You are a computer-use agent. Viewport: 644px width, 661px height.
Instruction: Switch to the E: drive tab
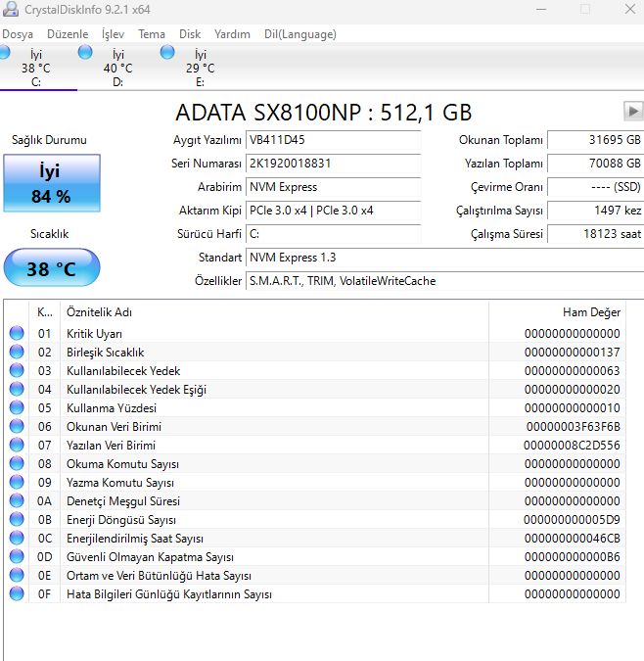pyautogui.click(x=200, y=69)
